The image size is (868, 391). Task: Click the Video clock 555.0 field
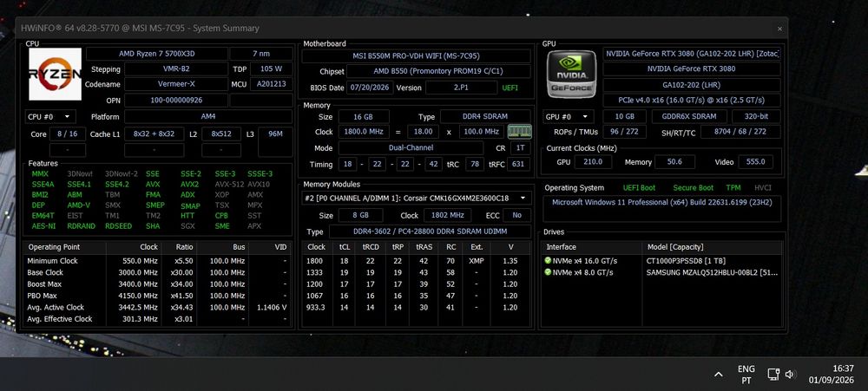tap(755, 162)
